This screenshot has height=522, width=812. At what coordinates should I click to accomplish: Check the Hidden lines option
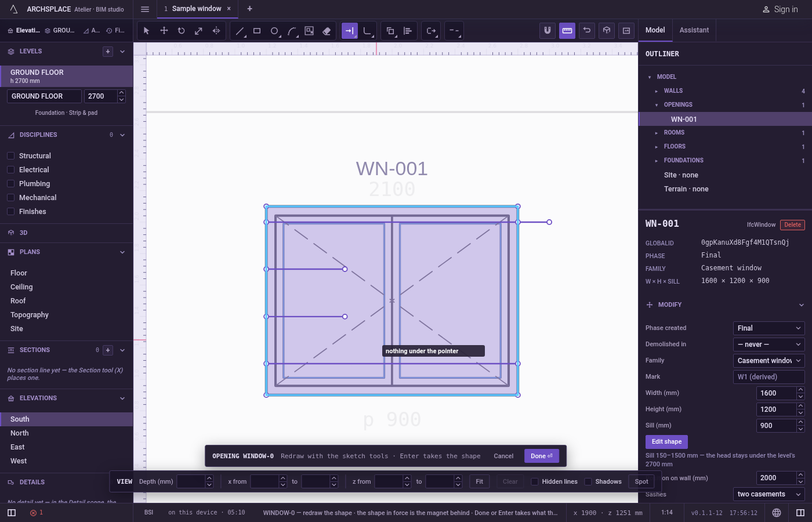[535, 481]
